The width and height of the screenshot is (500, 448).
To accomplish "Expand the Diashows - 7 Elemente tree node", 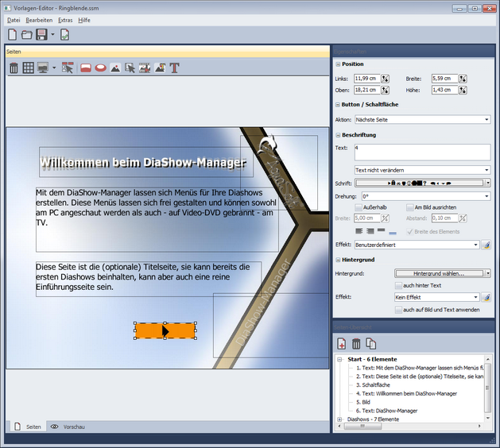I will [340, 419].
